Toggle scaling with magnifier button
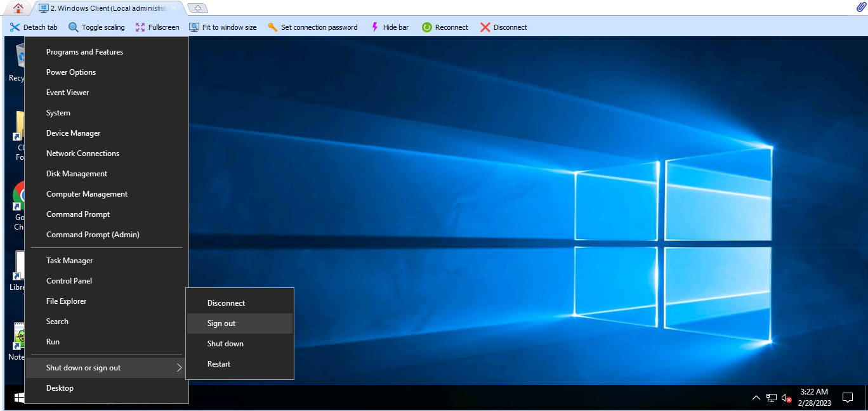Screen dimensions: 868x411 (x=96, y=27)
